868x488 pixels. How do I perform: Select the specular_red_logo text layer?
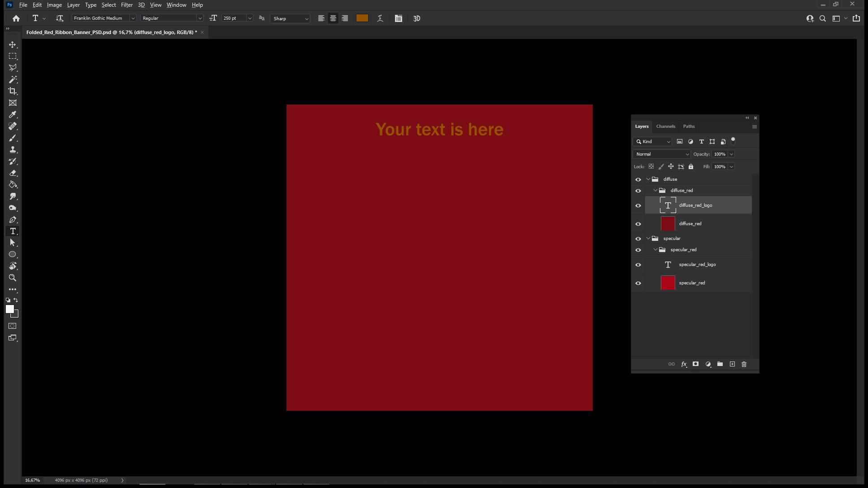(x=697, y=265)
